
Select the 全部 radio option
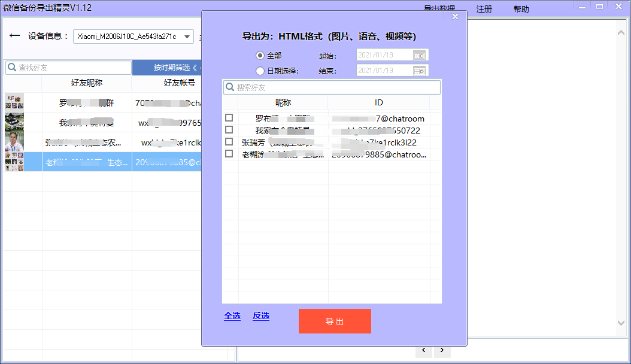point(260,54)
